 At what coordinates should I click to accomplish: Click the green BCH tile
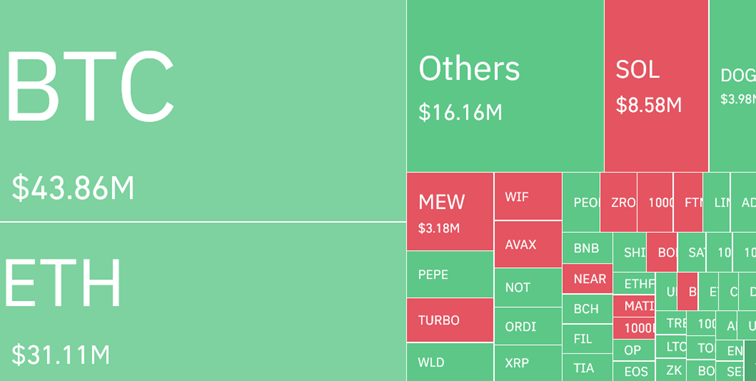(x=587, y=309)
